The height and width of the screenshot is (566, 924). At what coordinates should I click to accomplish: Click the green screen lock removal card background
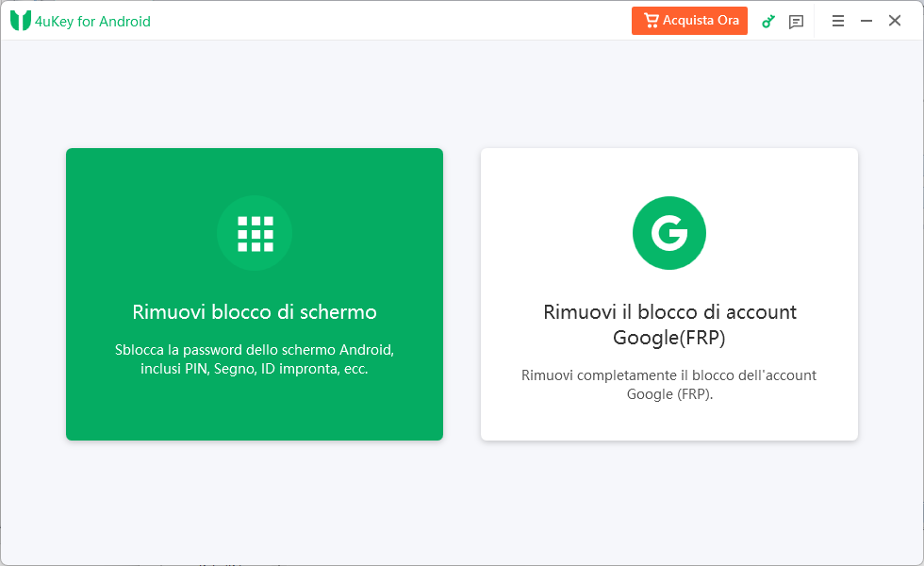255,407
